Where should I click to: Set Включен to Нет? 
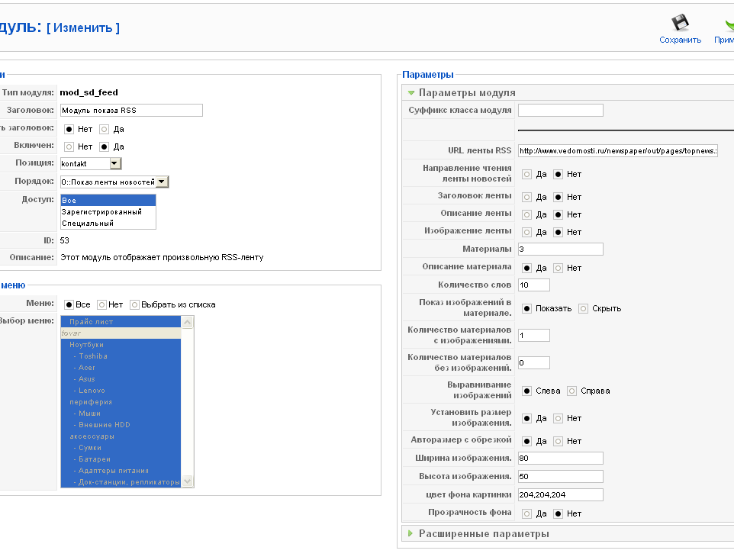coord(69,147)
